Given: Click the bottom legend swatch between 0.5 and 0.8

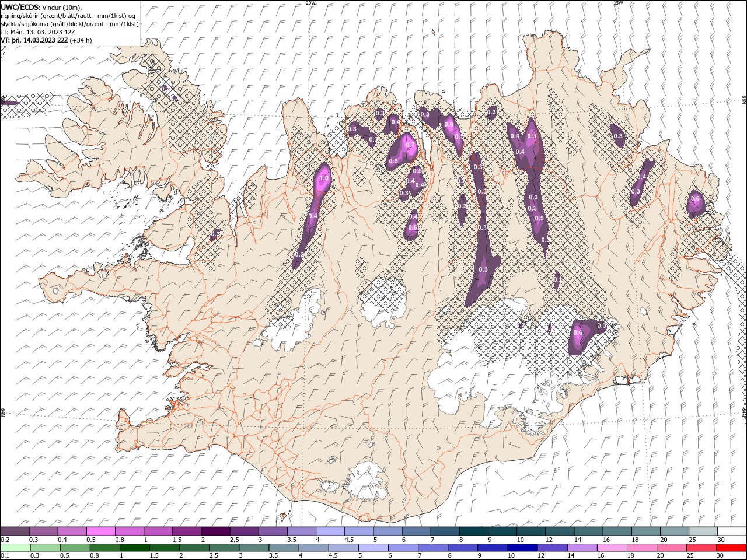Looking at the screenshot, I should tap(75, 548).
